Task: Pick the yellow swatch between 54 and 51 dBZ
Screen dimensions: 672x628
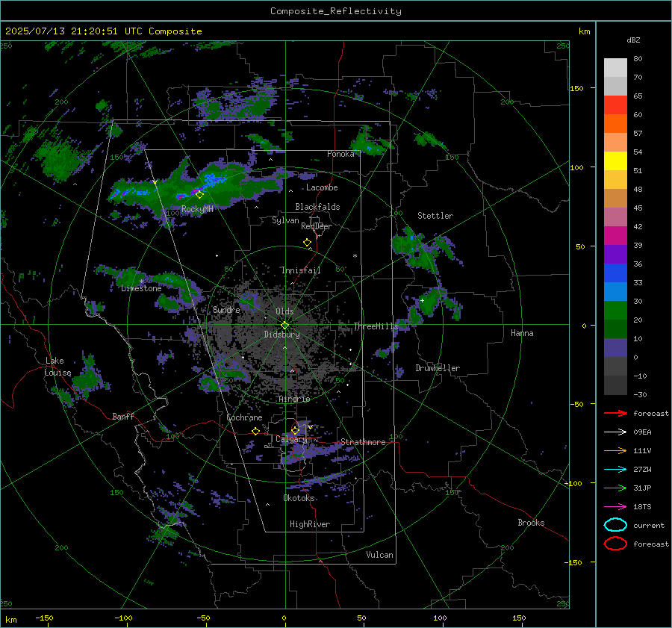Action: [615, 161]
